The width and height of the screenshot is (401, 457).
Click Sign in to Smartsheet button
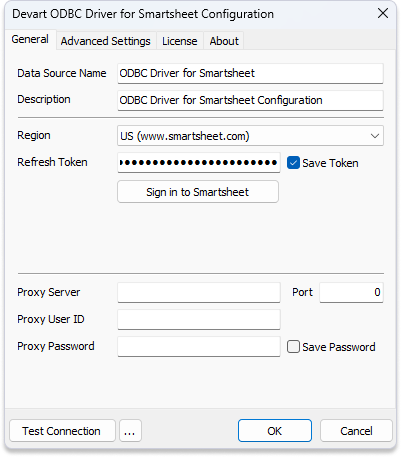click(198, 192)
